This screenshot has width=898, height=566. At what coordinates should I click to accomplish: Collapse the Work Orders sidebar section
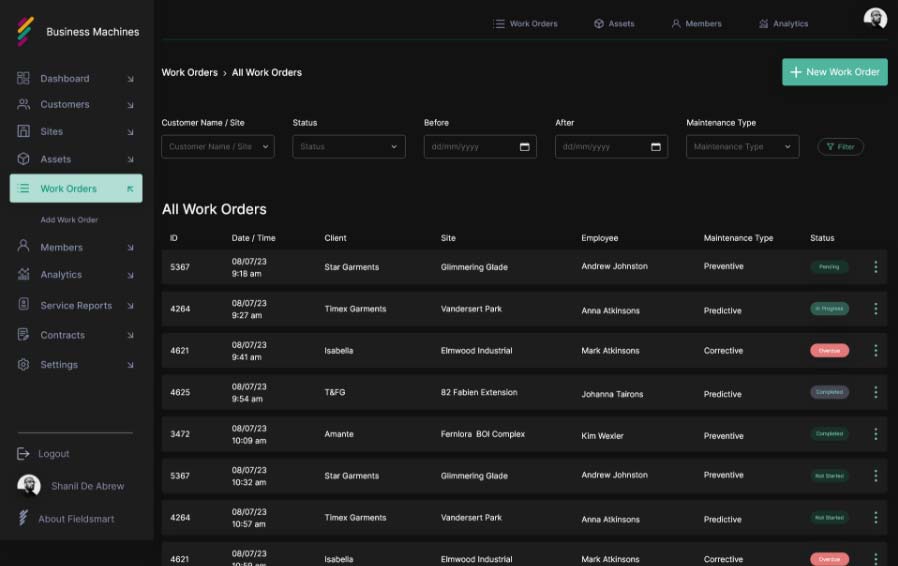click(130, 188)
